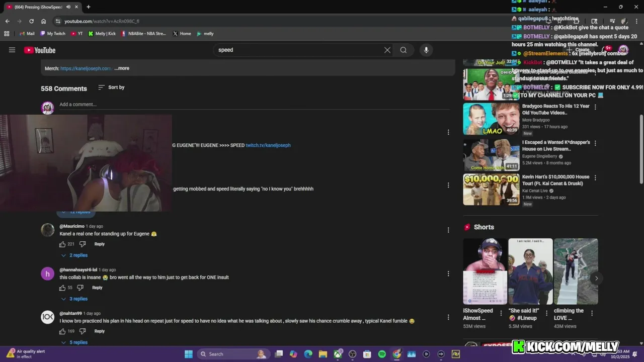Screen dimensions: 644x362
Task: Reload the page in the browser
Action: (x=31, y=21)
